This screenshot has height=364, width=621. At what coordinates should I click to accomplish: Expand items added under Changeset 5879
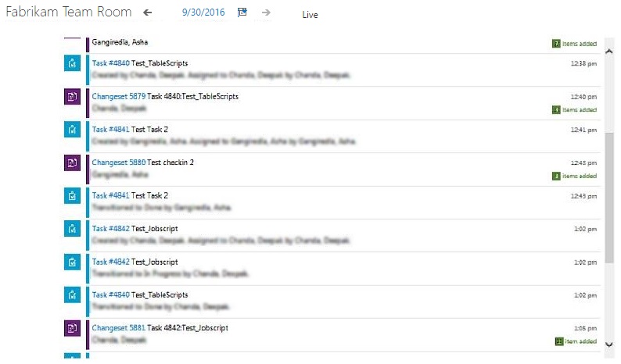point(575,110)
